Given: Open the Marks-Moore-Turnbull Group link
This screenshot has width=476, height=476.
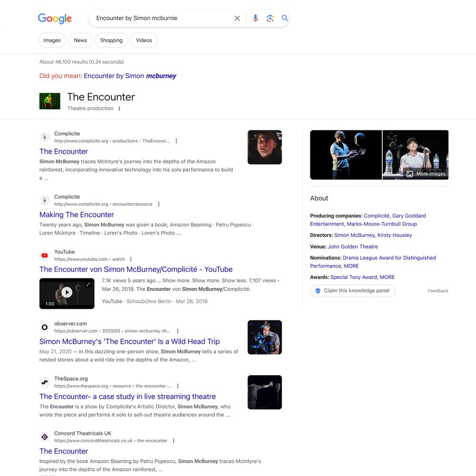Looking at the screenshot, I should pyautogui.click(x=382, y=224).
